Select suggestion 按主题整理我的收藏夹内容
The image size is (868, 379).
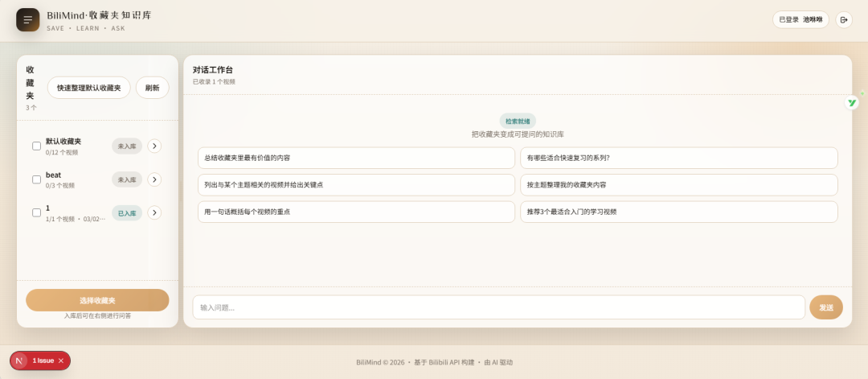(x=678, y=185)
